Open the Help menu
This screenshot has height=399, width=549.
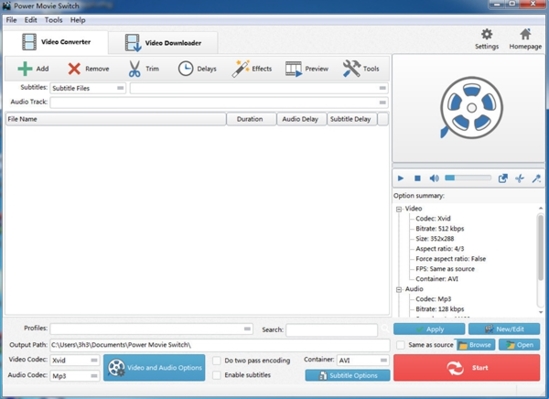(x=78, y=20)
